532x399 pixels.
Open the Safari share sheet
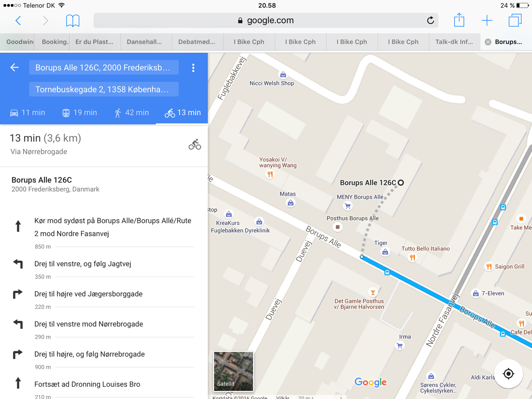459,20
